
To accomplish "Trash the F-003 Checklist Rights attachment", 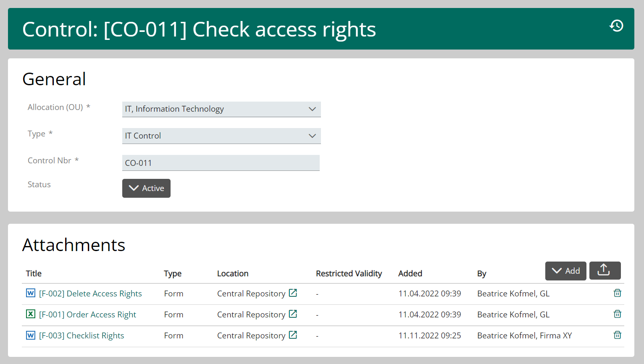I will click(617, 335).
